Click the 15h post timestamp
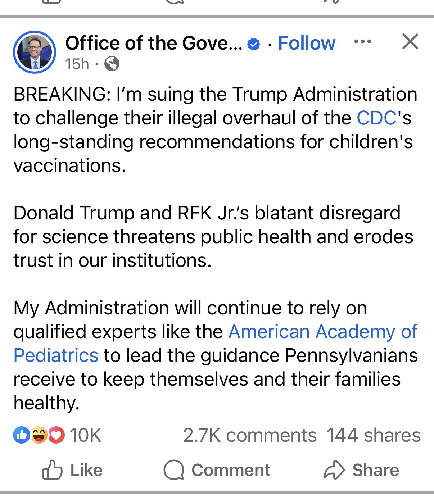 77,64
